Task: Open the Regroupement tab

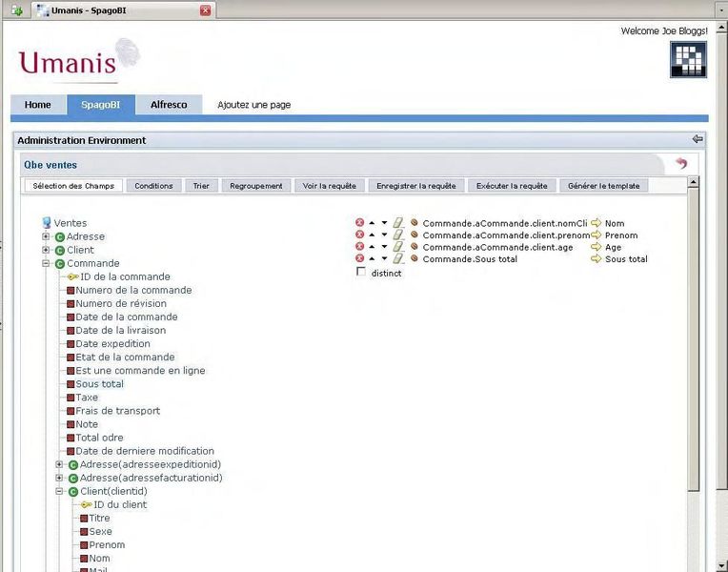Action: pos(256,186)
